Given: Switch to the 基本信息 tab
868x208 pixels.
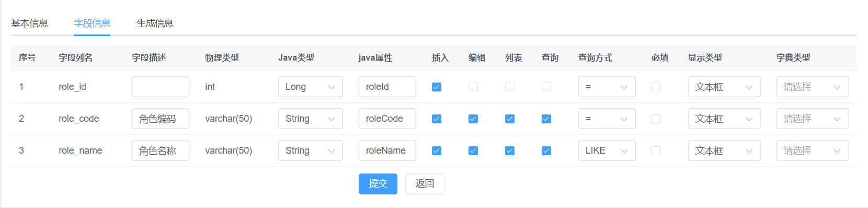Looking at the screenshot, I should (x=29, y=24).
